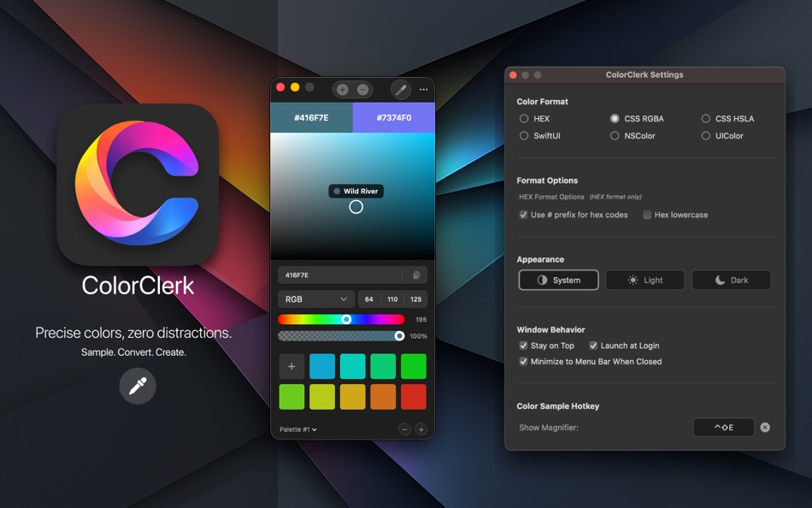Disable the Stay on Top checkbox
Screen dimensions: 812x508
click(x=524, y=346)
